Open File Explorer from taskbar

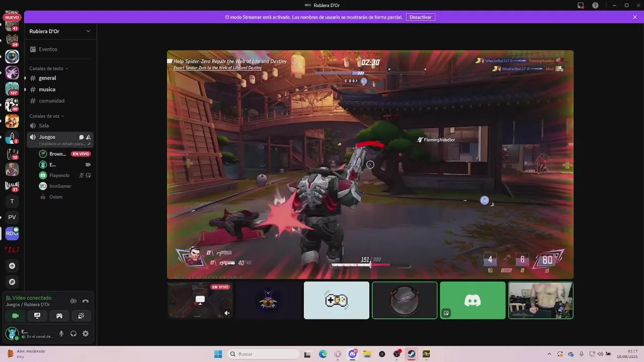[x=367, y=354]
